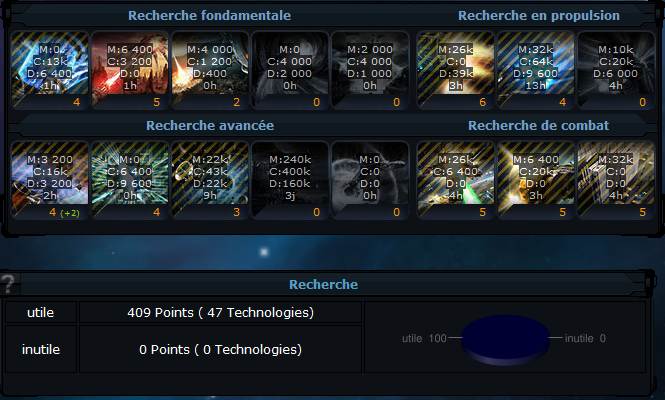The width and height of the screenshot is (665, 400).
Task: Click the Recherche fondamentale section header
Action: click(x=210, y=16)
